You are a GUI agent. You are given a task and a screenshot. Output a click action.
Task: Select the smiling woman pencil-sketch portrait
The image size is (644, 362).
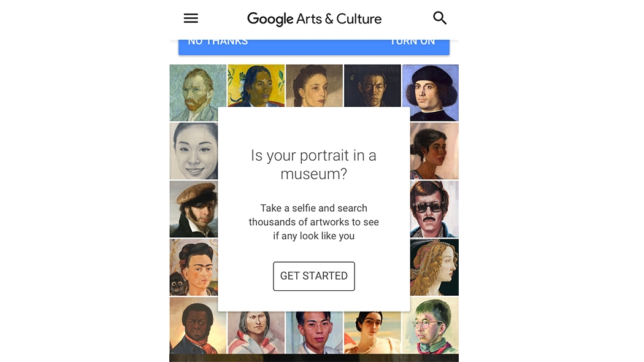[x=193, y=150]
